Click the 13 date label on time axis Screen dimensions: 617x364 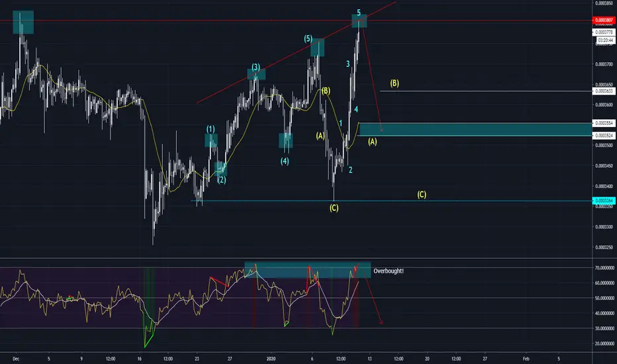[x=369, y=359]
